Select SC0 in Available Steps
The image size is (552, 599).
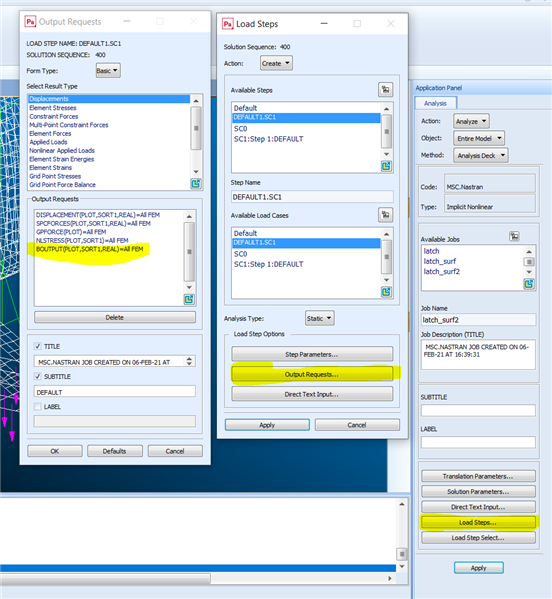pos(306,128)
